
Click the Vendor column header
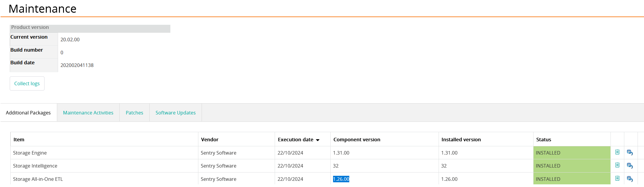click(236, 139)
